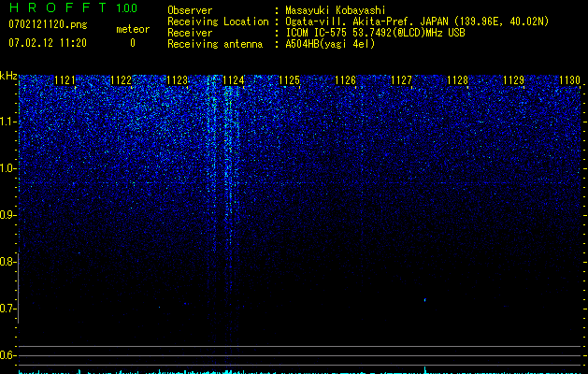Click the Observer label

(x=190, y=10)
